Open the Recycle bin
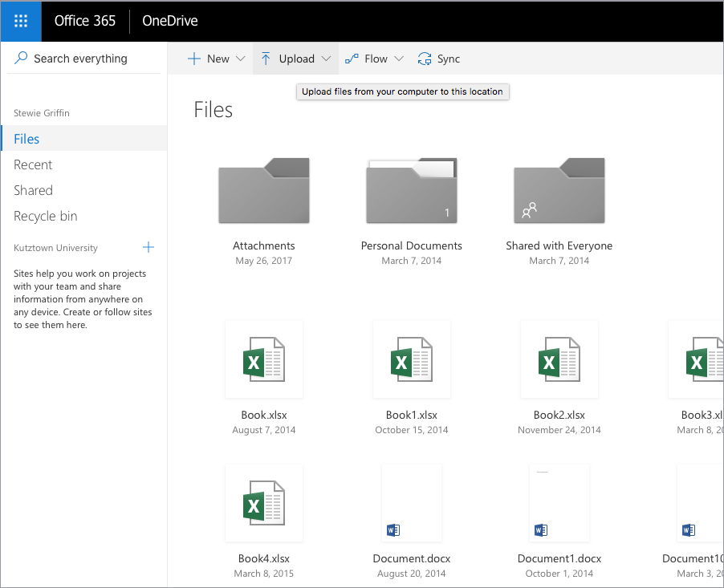This screenshot has height=588, width=724. tap(46, 216)
